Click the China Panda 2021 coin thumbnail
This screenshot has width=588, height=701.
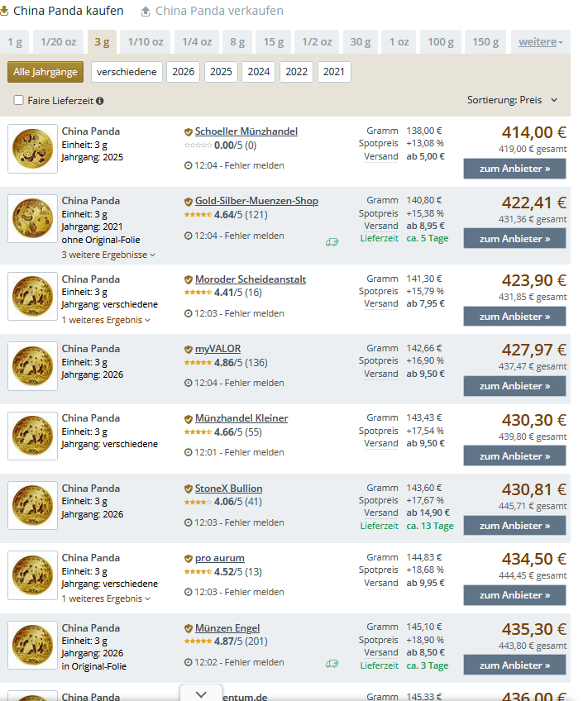tap(32, 218)
